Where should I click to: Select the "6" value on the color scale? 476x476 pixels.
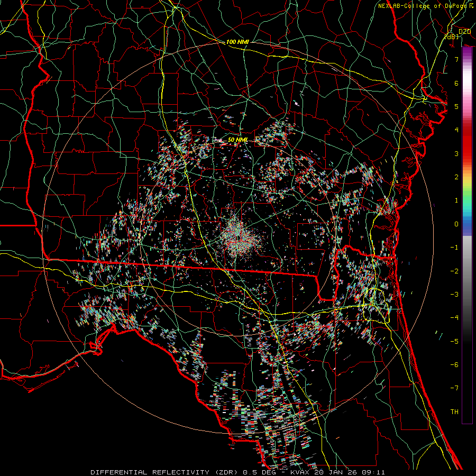pyautogui.click(x=456, y=83)
